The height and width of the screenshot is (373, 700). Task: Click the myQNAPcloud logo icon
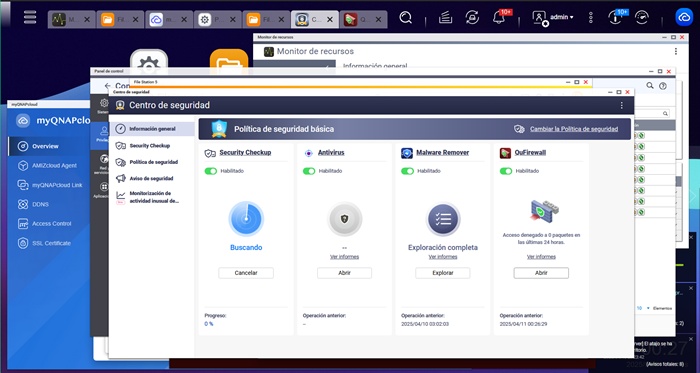[23, 120]
